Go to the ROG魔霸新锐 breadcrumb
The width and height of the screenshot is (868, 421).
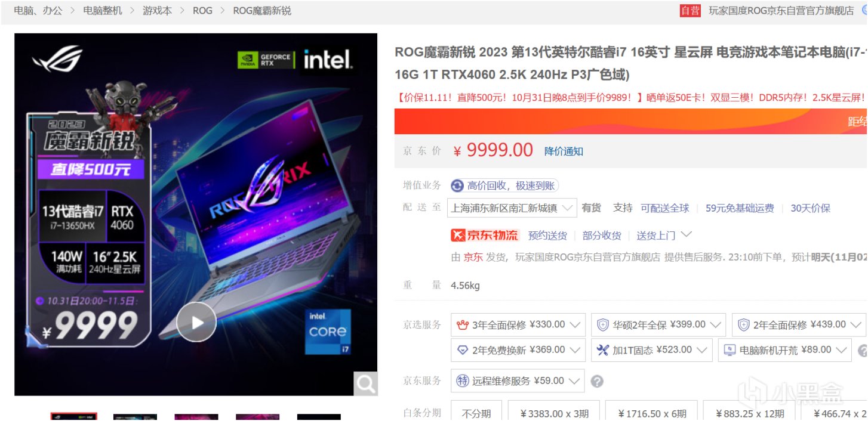point(262,11)
